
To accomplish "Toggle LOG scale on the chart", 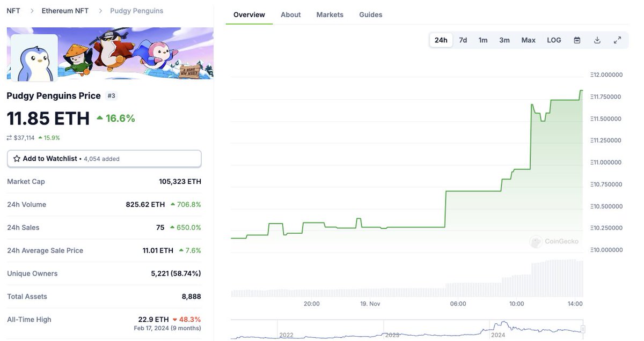I will pos(554,40).
